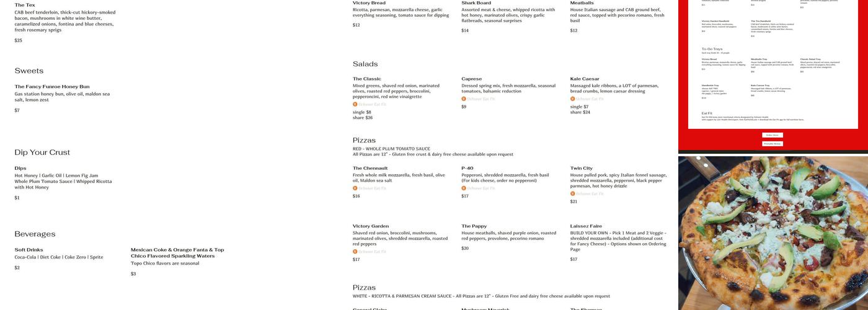Click the Eat Fit badge under Kale Caesar
Image resolution: width=868 pixels, height=310 pixels.
(587, 99)
